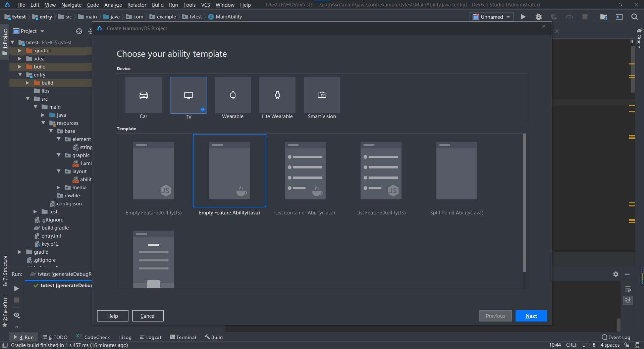Image resolution: width=644 pixels, height=349 pixels.
Task: Open the Favorites tool window sidebar tab
Action: [x=5, y=312]
